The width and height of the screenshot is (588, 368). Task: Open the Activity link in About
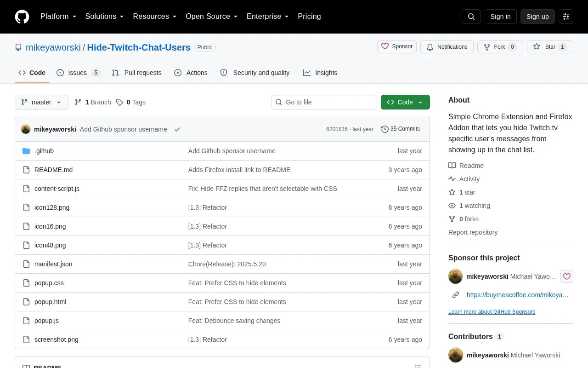(x=464, y=179)
